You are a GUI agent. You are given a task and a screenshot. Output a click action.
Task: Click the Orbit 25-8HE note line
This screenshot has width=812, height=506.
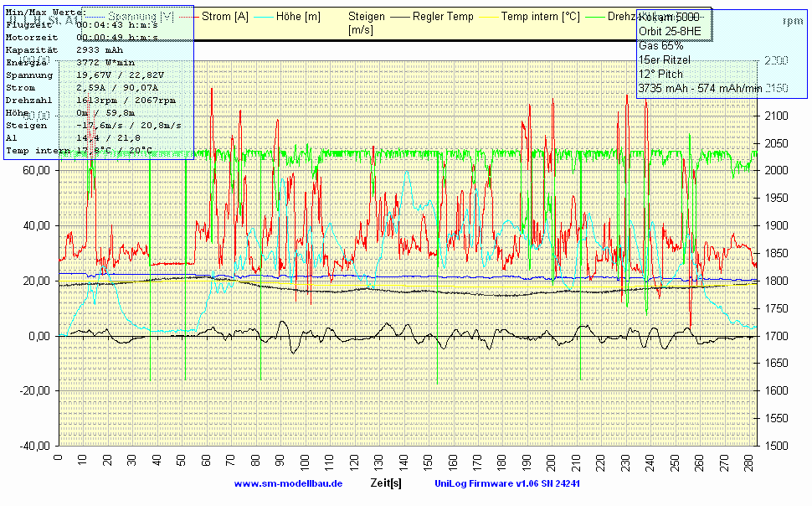[670, 33]
